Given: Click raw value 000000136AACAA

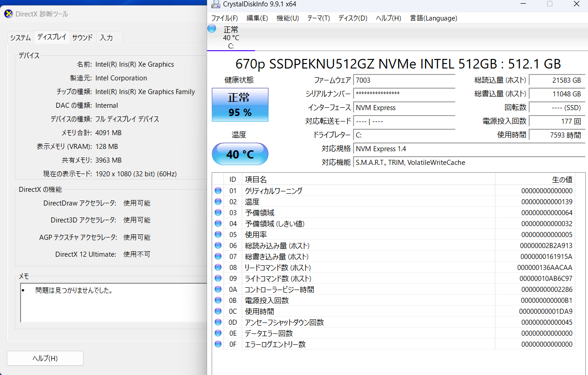Looking at the screenshot, I should coord(545,268).
